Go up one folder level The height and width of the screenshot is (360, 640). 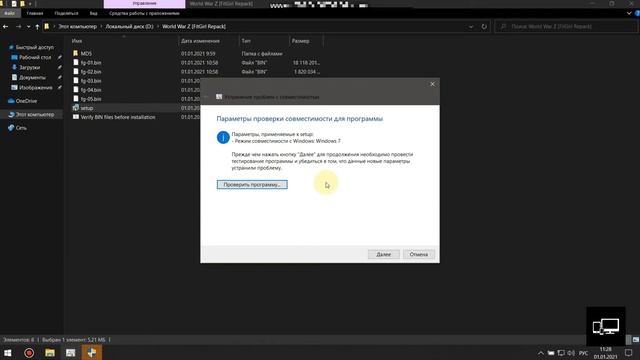click(x=37, y=27)
